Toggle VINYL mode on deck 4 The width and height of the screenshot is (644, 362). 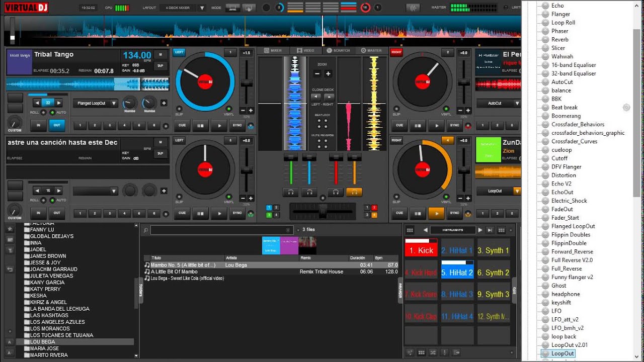point(446,196)
